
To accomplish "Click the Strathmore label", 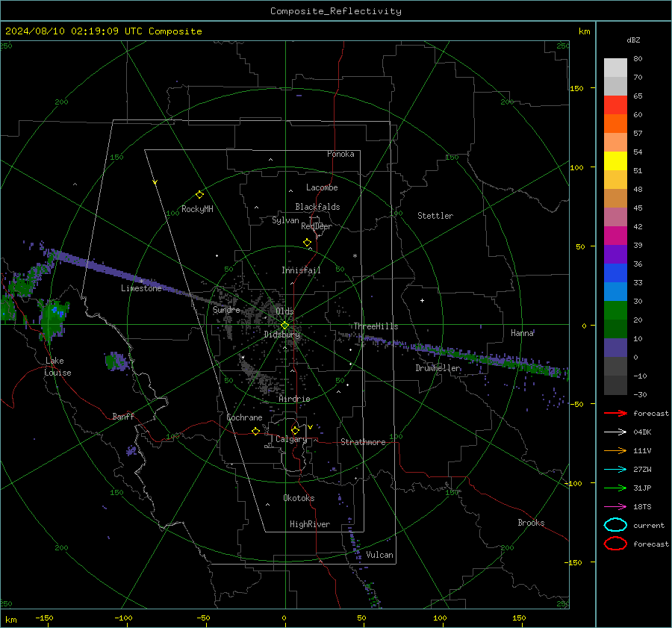I will [363, 442].
